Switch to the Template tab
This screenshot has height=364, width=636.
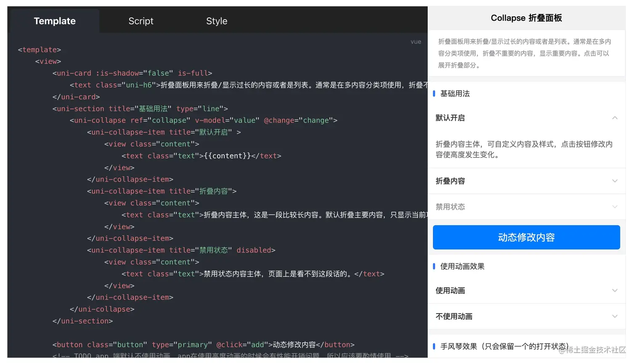55,21
